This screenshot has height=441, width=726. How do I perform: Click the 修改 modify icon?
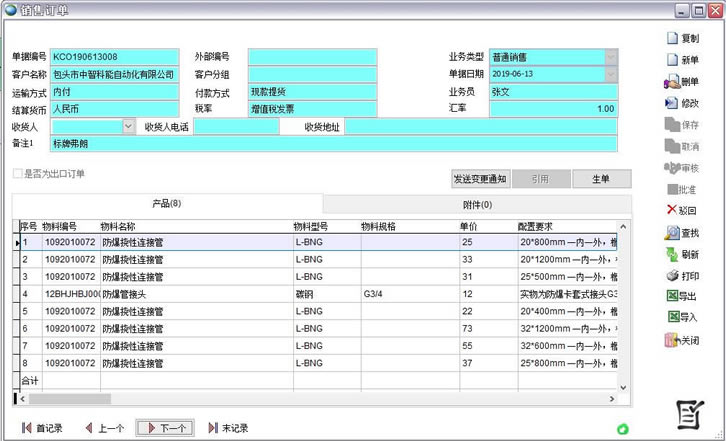[x=671, y=103]
